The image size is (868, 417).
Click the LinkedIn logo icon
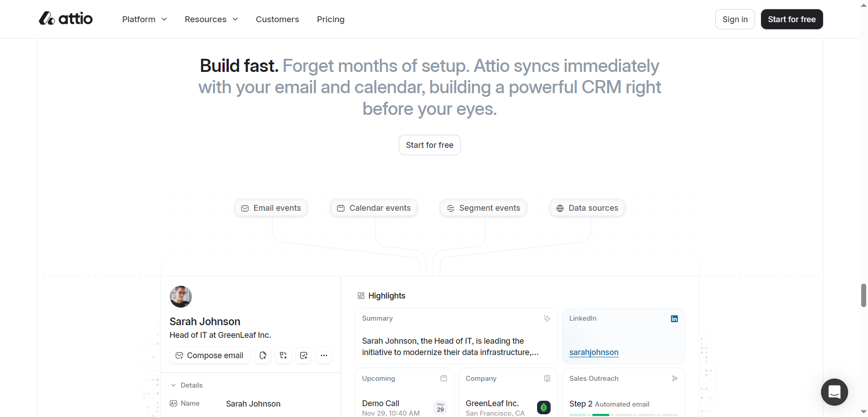click(674, 319)
